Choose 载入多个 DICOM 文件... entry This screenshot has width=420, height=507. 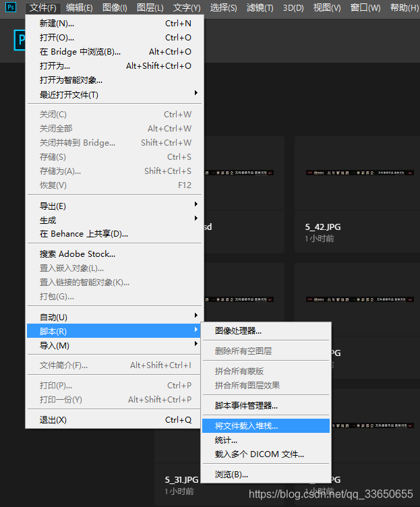(x=266, y=454)
